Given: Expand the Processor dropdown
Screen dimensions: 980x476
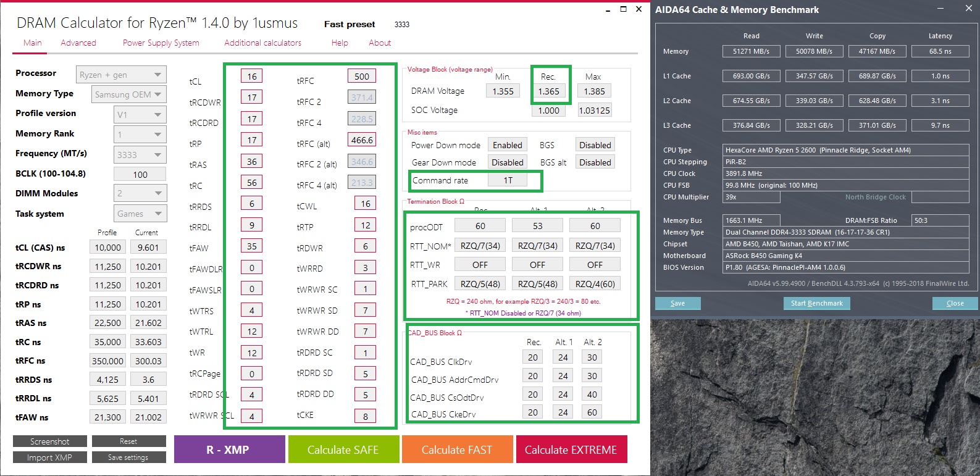Looking at the screenshot, I should pyautogui.click(x=122, y=75).
